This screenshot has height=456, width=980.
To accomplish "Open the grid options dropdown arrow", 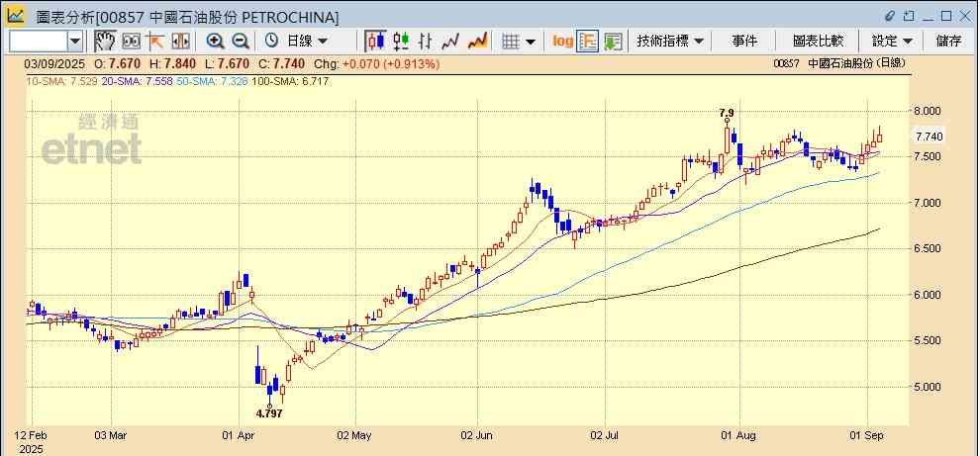I will coord(531,42).
